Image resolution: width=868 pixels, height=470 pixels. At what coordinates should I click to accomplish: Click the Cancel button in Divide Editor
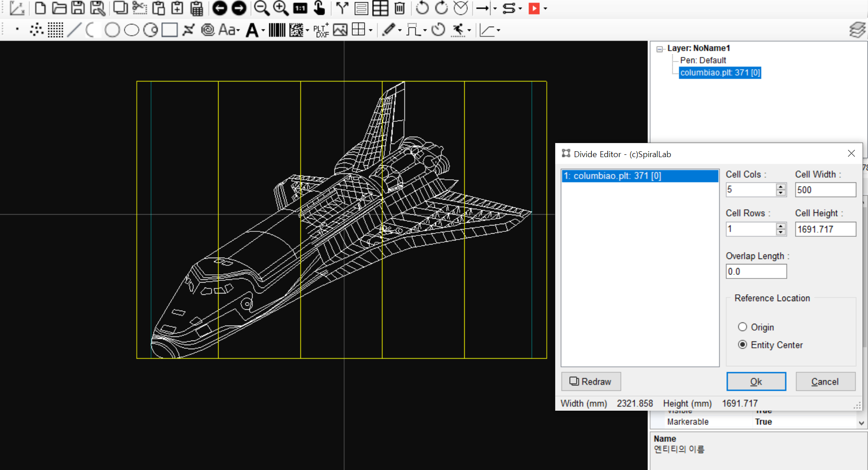(x=825, y=381)
